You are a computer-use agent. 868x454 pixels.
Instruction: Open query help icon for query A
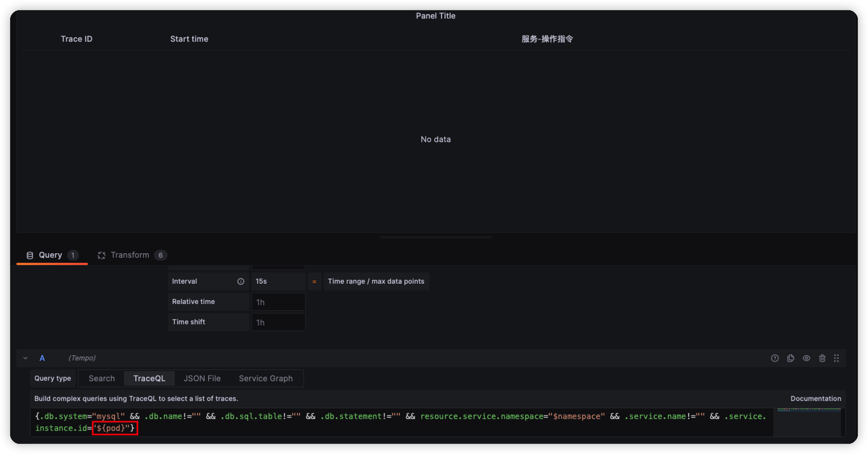pos(775,358)
